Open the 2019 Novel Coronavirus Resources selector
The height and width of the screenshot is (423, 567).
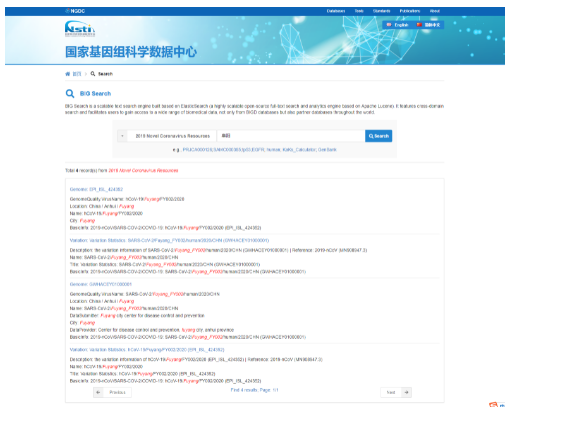(x=172, y=136)
